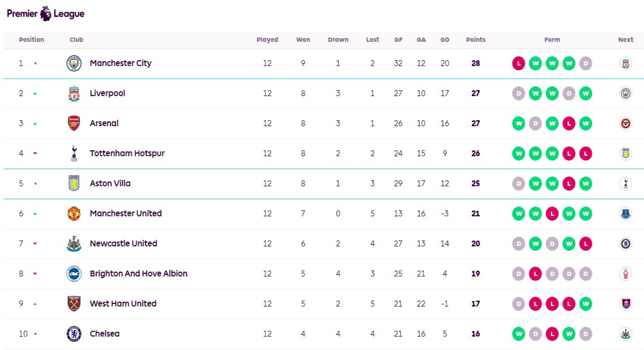The height and width of the screenshot is (350, 644).
Task: Click Liverpool's most recent green W form badge
Action: tap(586, 93)
